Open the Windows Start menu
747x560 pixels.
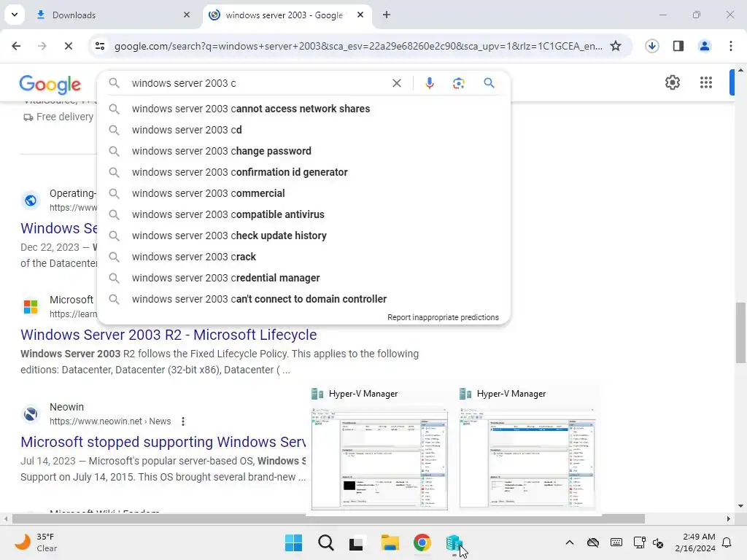[x=293, y=542]
